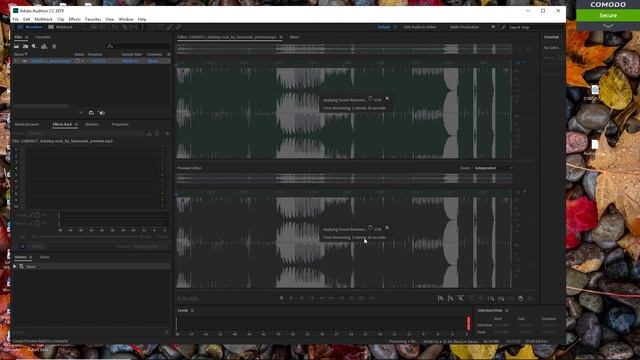Click Comodo Secure green button

608,16
